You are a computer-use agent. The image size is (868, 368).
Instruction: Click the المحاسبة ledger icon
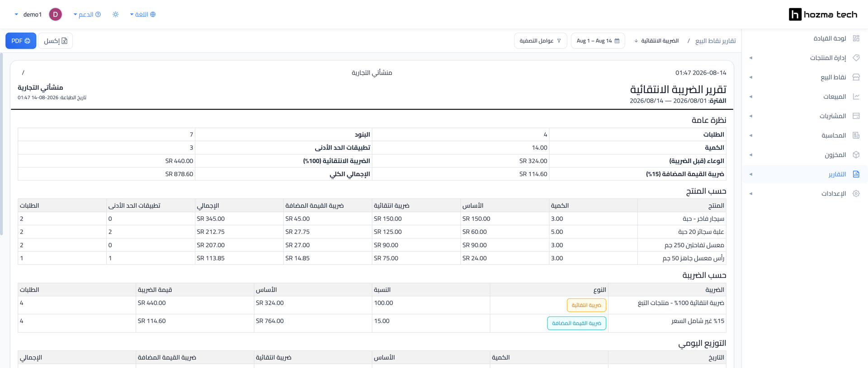[856, 135]
